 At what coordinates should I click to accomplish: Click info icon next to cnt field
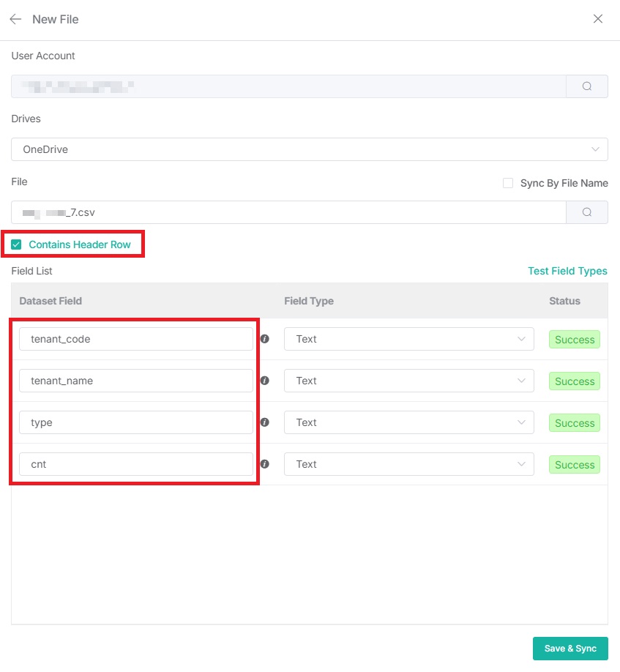[265, 464]
